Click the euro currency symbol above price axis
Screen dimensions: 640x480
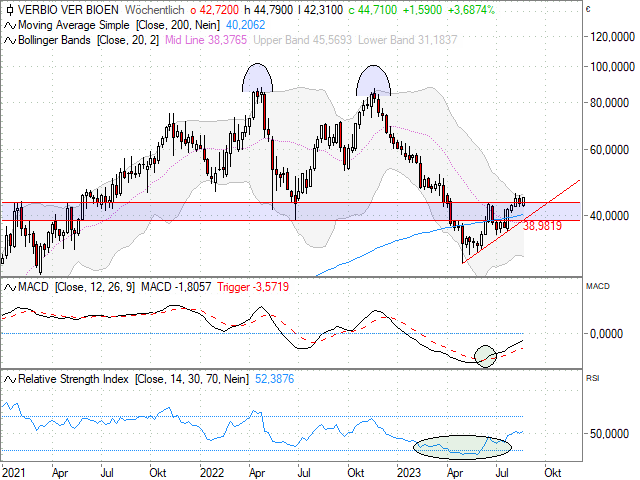pyautogui.click(x=588, y=9)
